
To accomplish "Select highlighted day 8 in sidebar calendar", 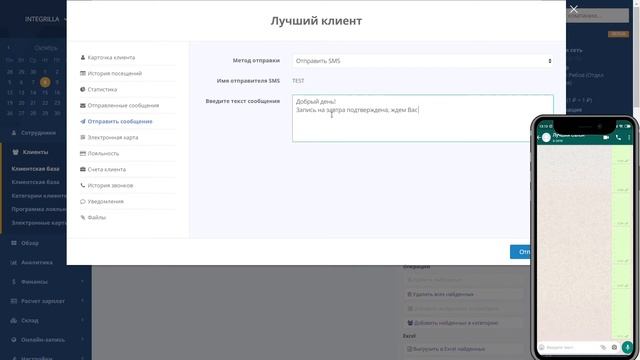I will click(x=45, y=82).
